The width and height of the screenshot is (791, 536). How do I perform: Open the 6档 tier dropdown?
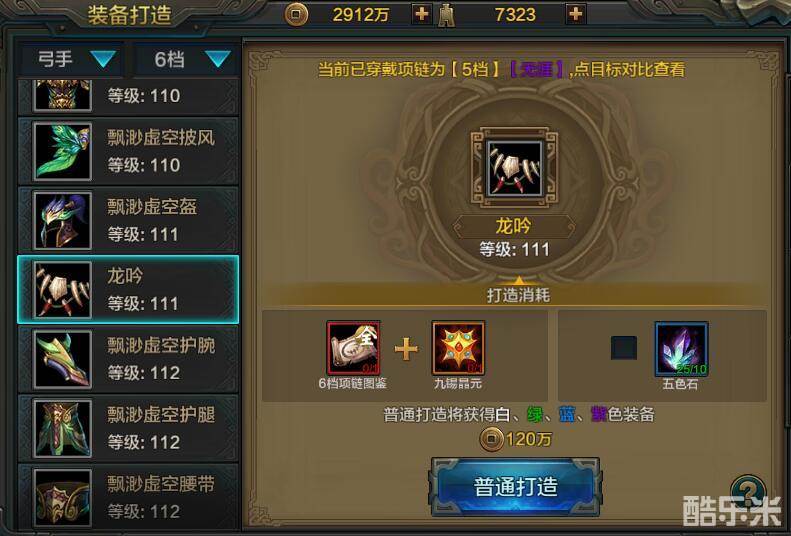[187, 59]
